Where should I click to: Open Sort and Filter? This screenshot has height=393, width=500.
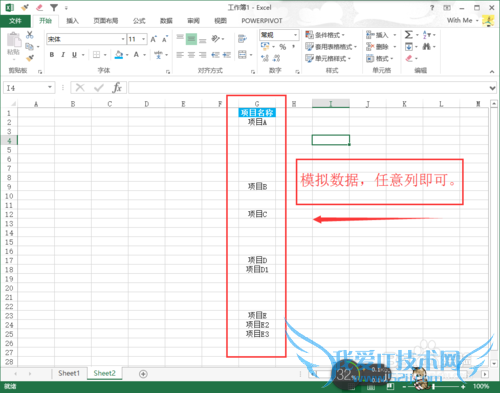point(427,35)
